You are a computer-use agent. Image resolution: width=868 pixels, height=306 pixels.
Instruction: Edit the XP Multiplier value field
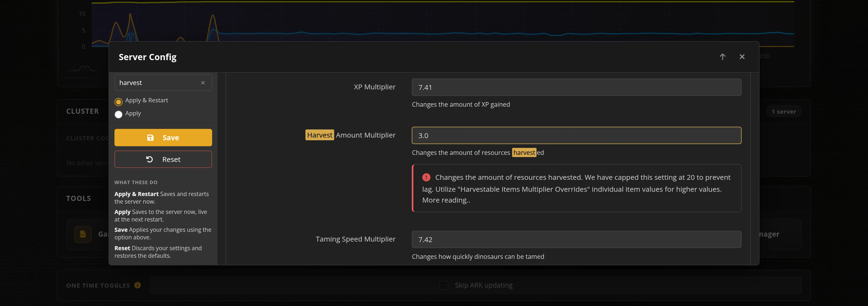(576, 87)
